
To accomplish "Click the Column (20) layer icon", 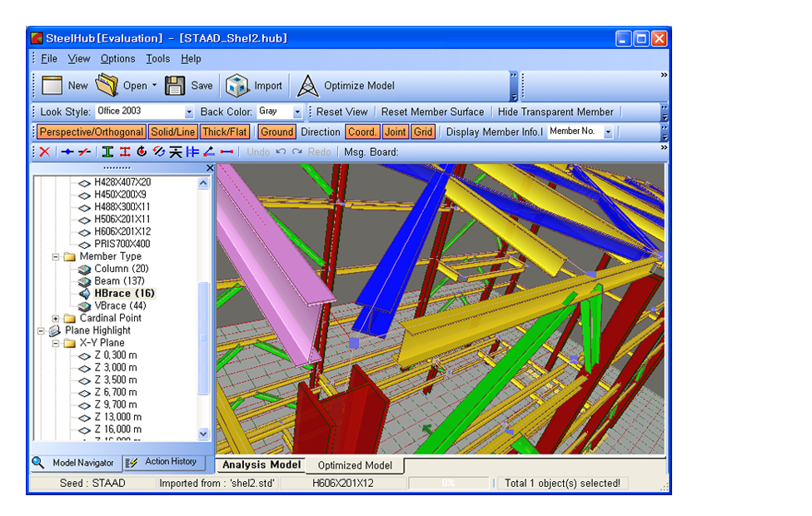I will 84,269.
